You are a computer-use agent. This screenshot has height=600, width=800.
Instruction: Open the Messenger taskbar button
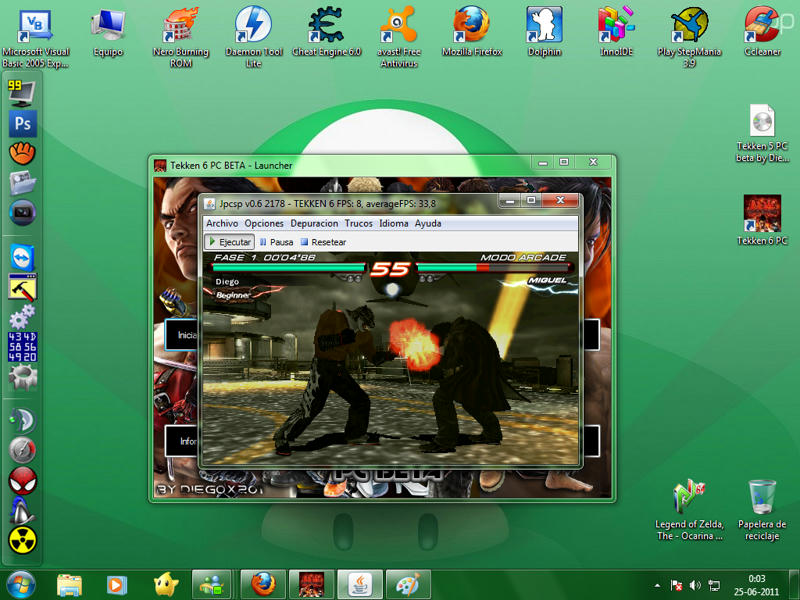[x=212, y=585]
